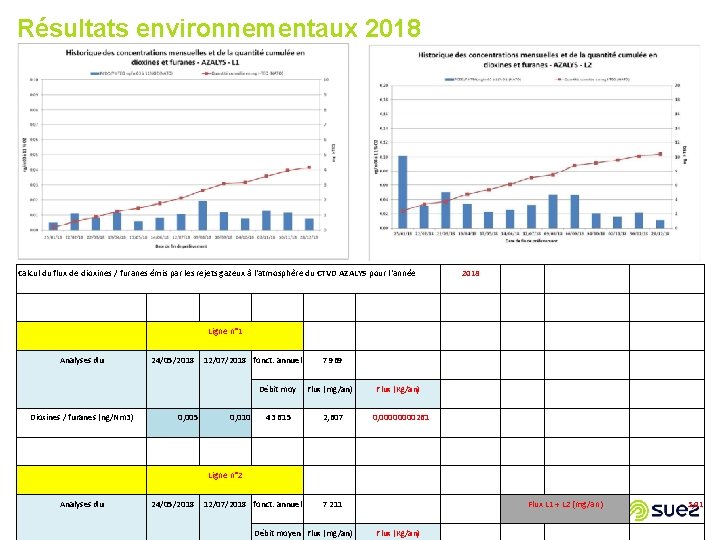Image resolution: width=720 pixels, height=540 pixels.
Task: Click the L1 chart x-axis date labels
Action: (x=181, y=237)
